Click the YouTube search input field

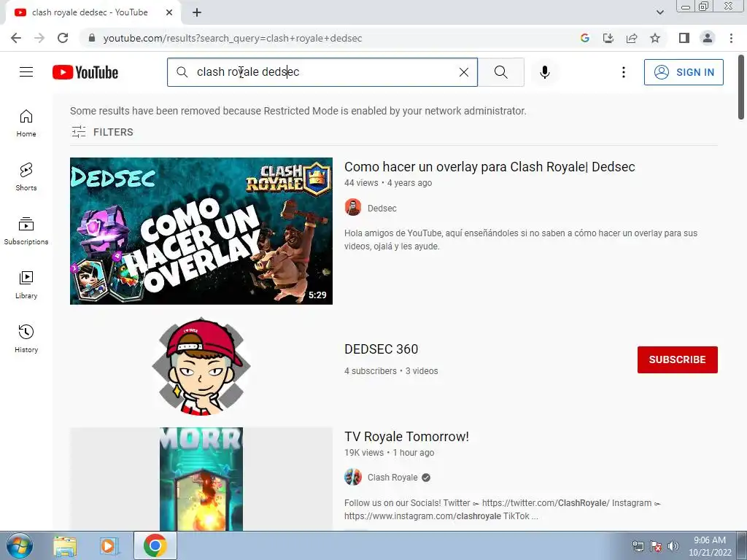(x=322, y=72)
